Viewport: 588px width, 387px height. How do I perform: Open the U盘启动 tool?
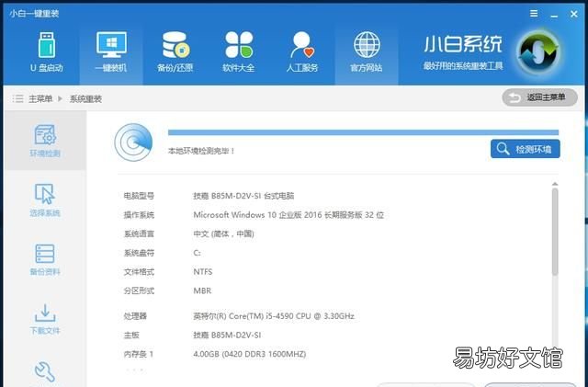click(47, 52)
